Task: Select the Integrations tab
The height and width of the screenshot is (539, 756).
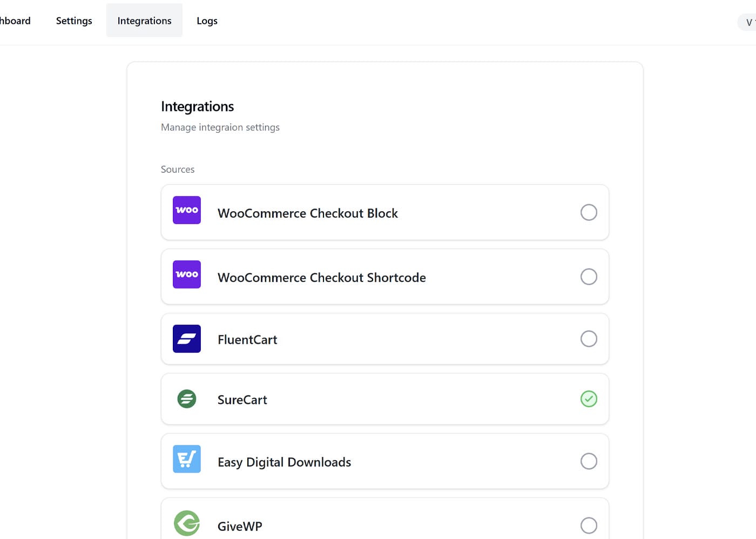Action: (144, 21)
